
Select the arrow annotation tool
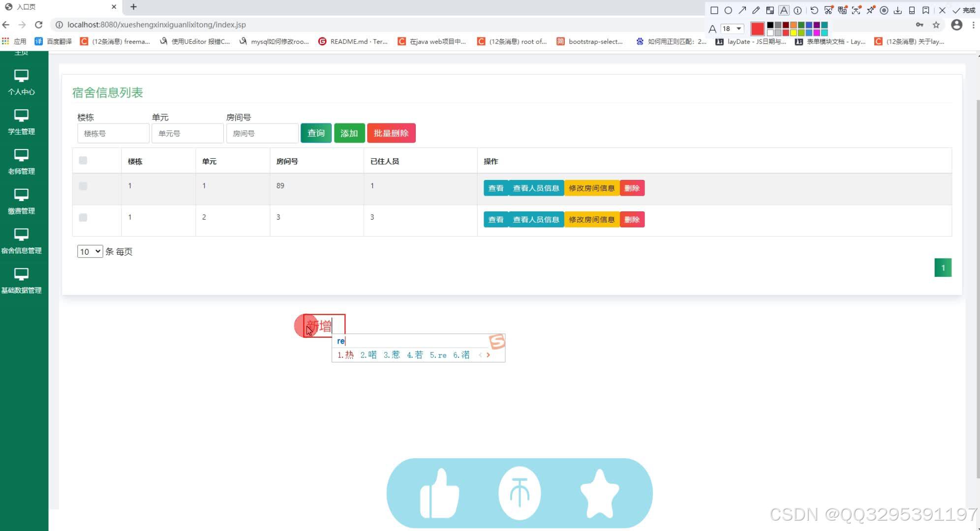point(742,10)
